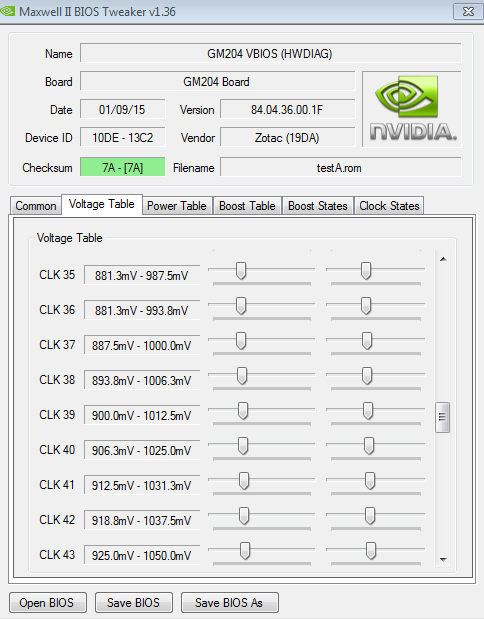Click CLK 41 voltage range 912.5mV - 1031.3mV
Screen dimensions: 484x619
pos(142,485)
